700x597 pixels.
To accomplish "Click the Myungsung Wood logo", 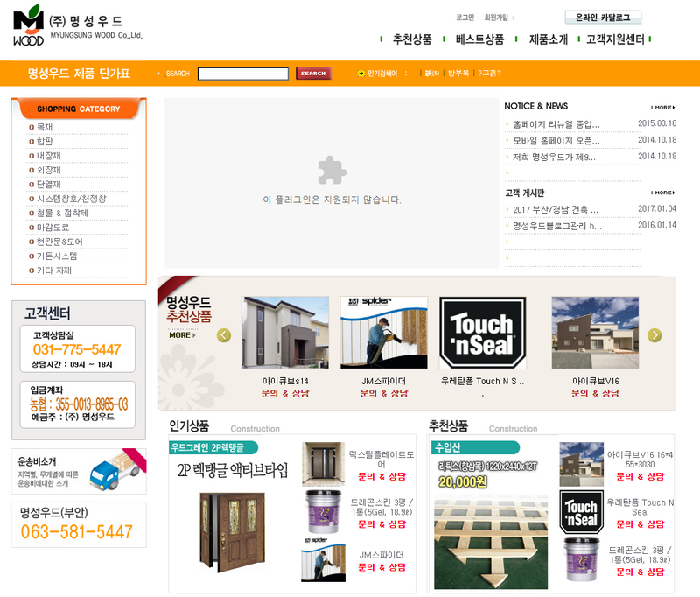I will pyautogui.click(x=77, y=25).
